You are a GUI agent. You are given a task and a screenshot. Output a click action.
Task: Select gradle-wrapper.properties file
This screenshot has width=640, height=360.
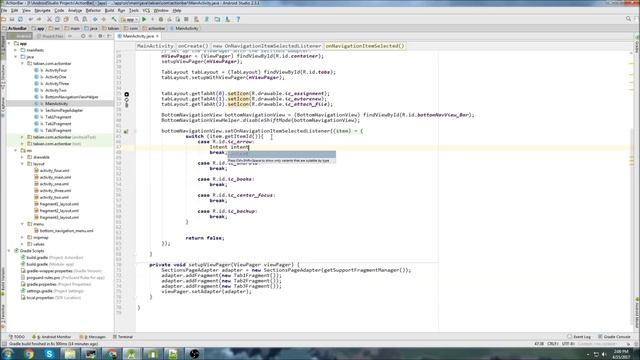[x=49, y=271]
